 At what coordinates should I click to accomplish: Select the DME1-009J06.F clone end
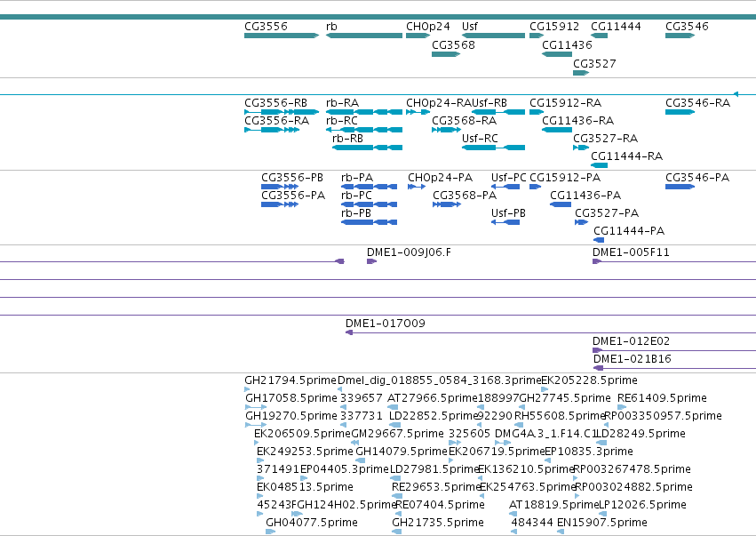click(371, 261)
